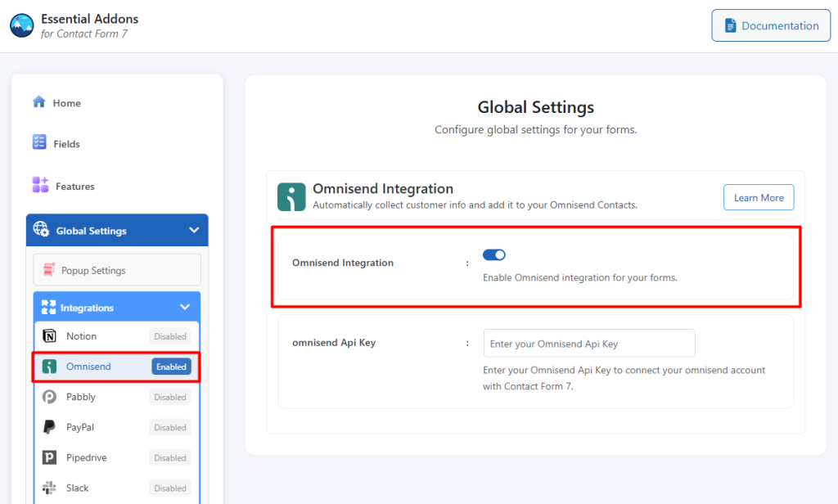This screenshot has height=504, width=838.
Task: Click the Notion logo icon
Action: click(49, 335)
